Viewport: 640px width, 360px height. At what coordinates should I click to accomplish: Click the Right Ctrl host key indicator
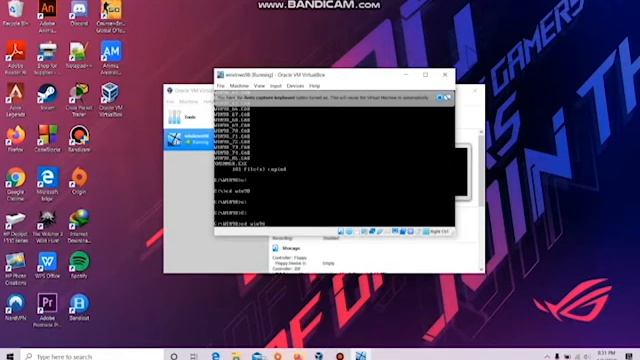436,231
